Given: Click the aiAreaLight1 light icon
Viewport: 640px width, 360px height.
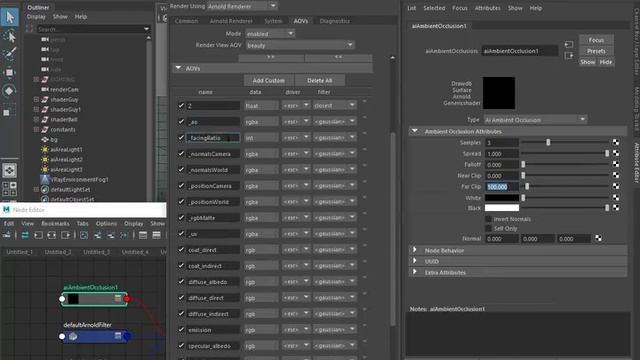Looking at the screenshot, I should point(45,150).
